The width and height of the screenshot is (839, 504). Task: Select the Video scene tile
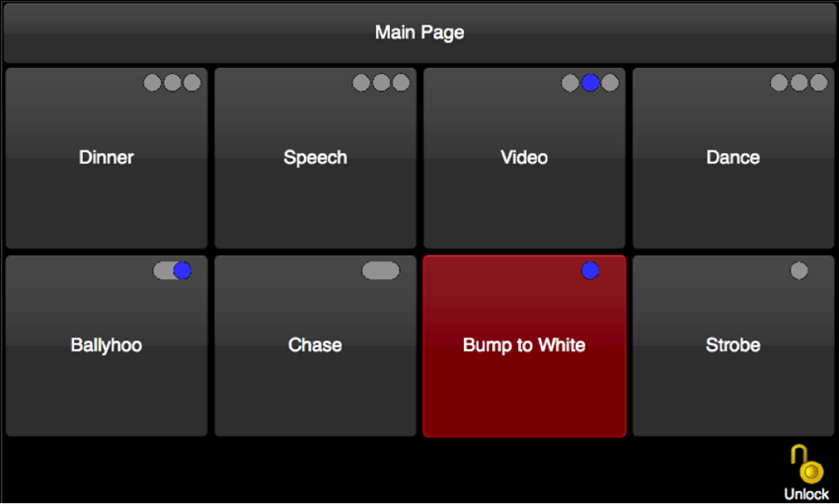(524, 158)
